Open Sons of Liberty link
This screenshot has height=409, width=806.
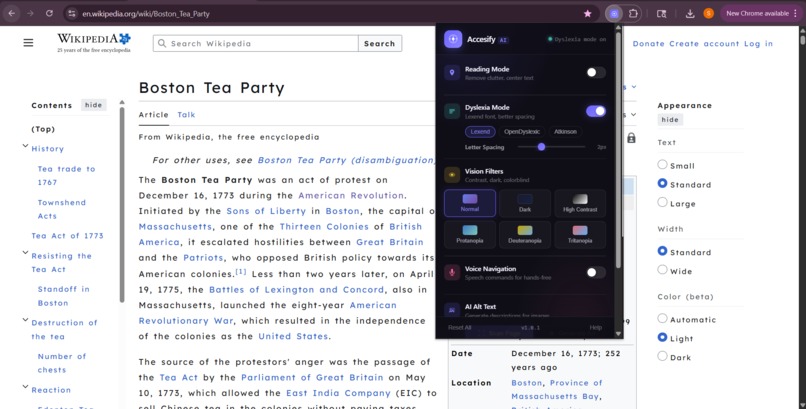(x=266, y=211)
